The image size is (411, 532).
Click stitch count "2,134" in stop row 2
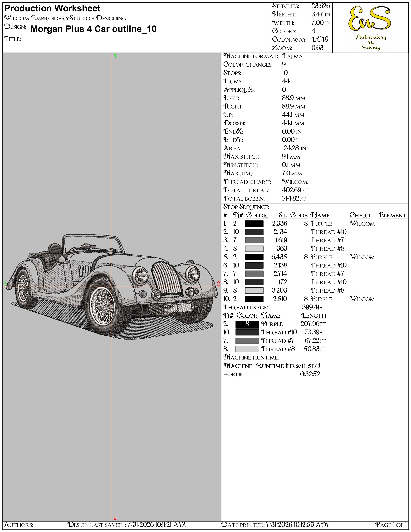[x=280, y=232]
